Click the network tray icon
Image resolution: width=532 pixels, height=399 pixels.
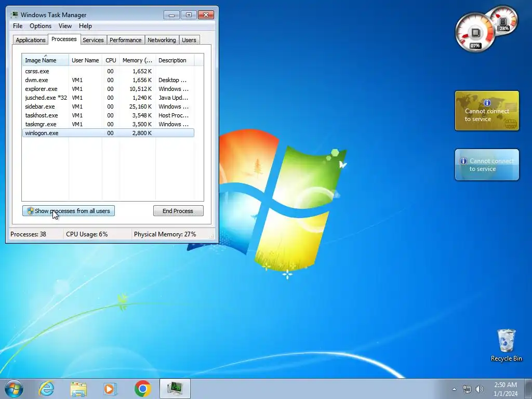click(x=467, y=389)
